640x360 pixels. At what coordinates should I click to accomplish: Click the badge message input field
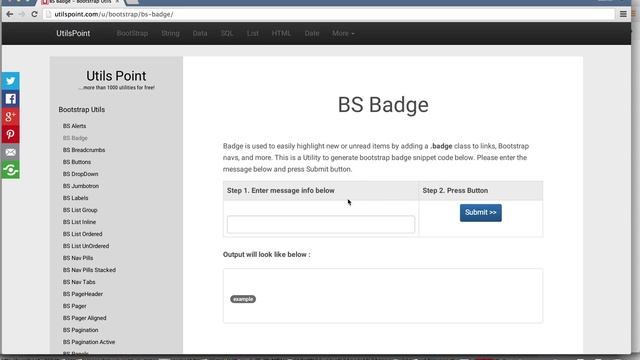pyautogui.click(x=321, y=224)
